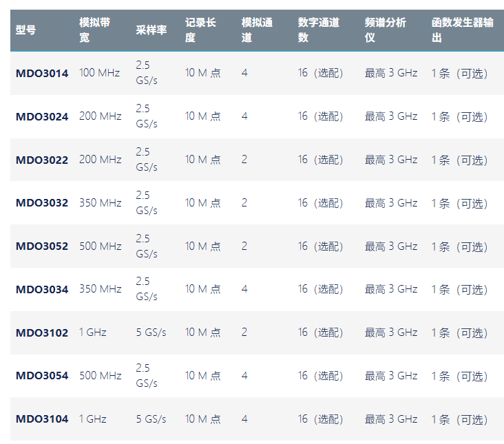The width and height of the screenshot is (504, 444).
Task: Click the 模拟带宽 column header
Action: [x=94, y=30]
